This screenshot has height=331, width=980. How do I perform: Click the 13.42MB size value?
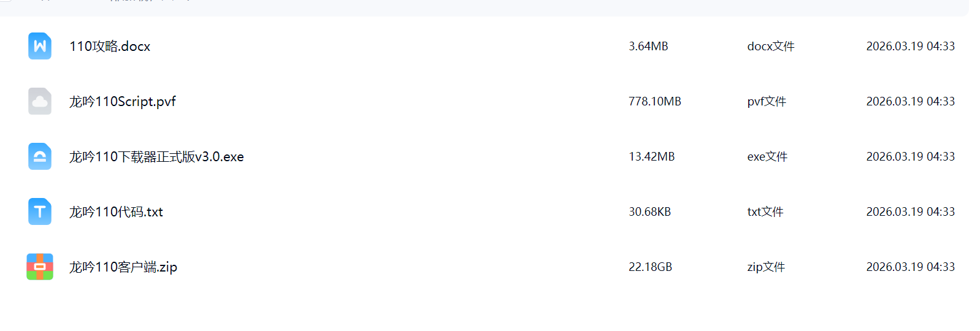[x=651, y=157]
